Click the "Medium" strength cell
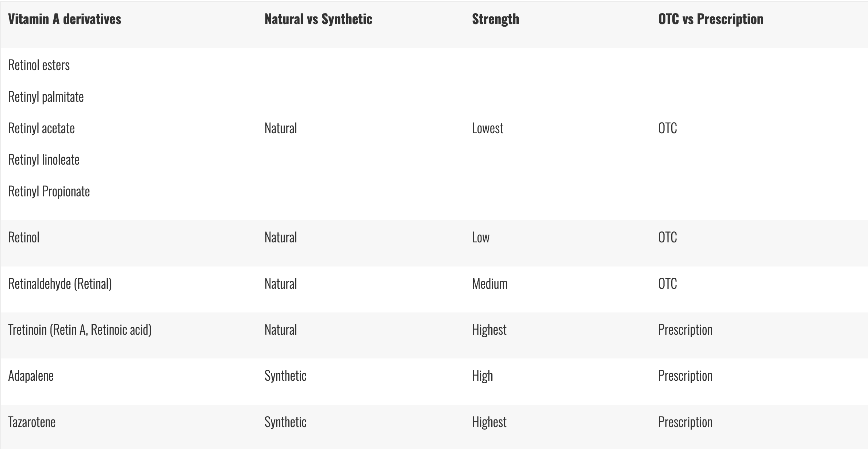Image resolution: width=868 pixels, height=449 pixels. pyautogui.click(x=489, y=284)
